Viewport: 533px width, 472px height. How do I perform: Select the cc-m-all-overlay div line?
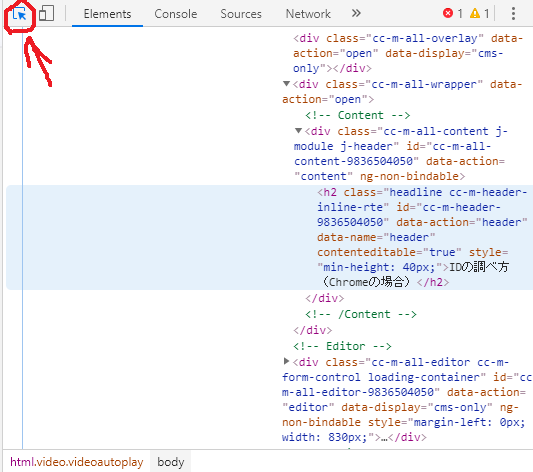pyautogui.click(x=407, y=53)
